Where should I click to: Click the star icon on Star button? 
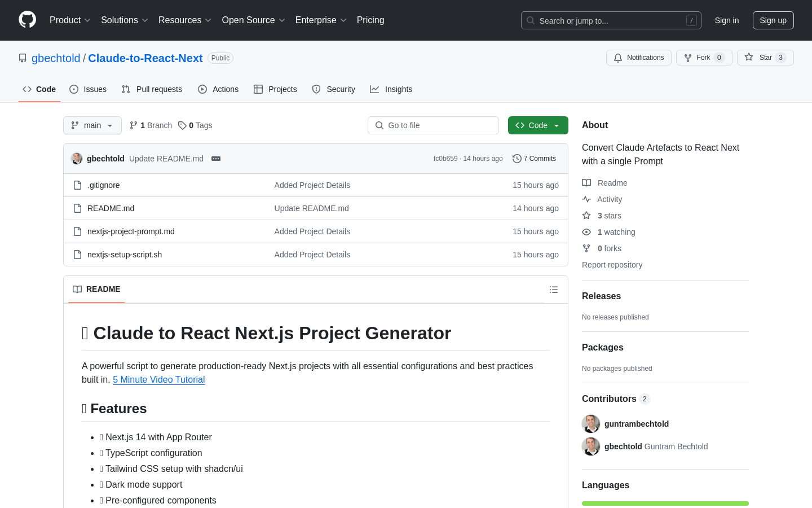(x=749, y=57)
